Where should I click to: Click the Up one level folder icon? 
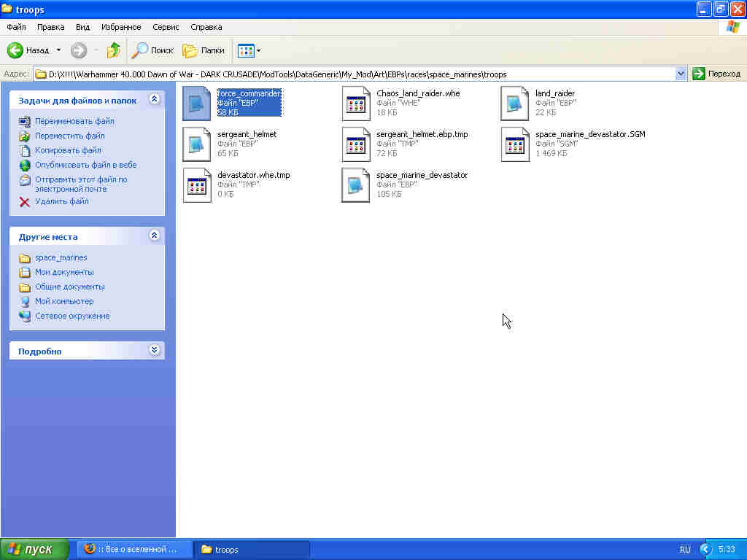pyautogui.click(x=113, y=50)
